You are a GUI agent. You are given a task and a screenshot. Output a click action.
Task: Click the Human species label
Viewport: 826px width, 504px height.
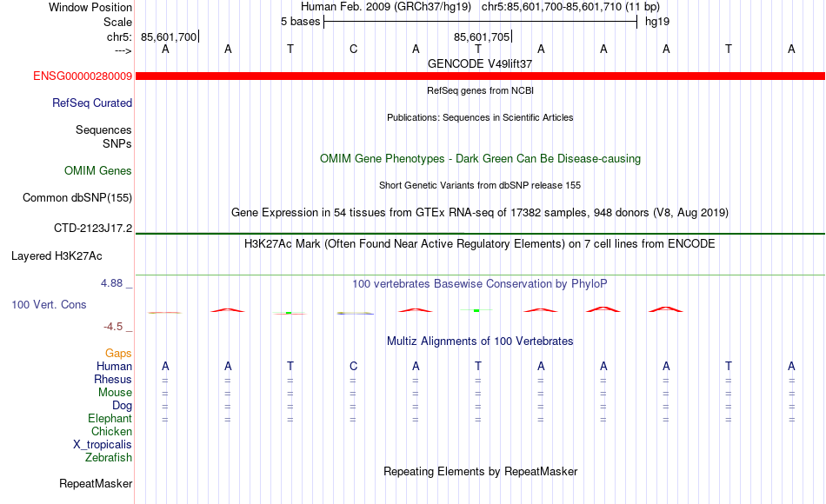114,367
